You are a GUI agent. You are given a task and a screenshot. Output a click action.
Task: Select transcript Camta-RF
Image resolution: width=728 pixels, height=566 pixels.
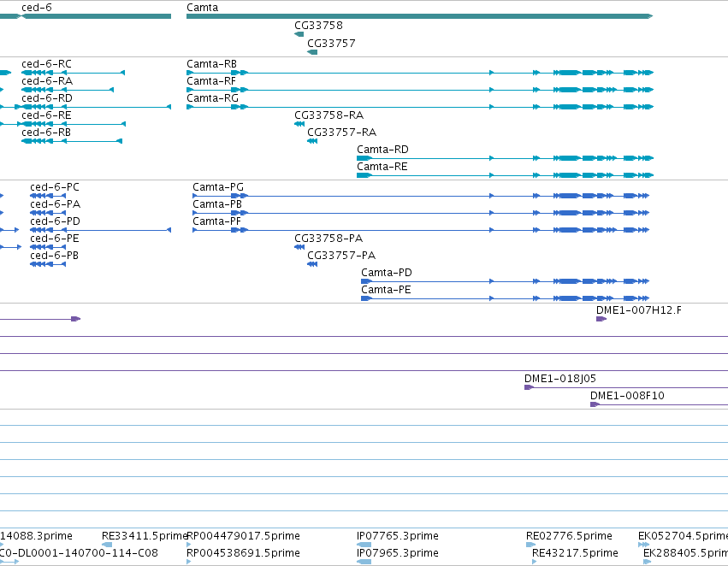[x=211, y=80]
